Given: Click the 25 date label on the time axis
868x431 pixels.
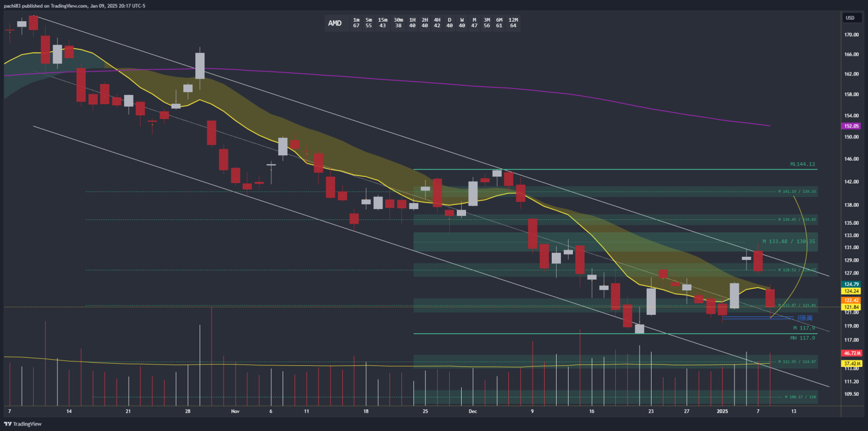Looking at the screenshot, I should [425, 411].
